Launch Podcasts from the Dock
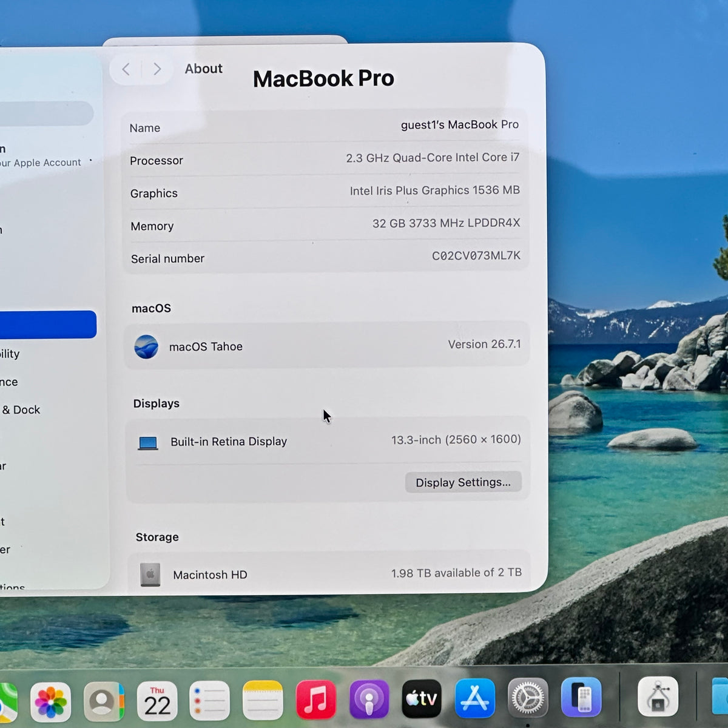Image resolution: width=728 pixels, height=728 pixels. [x=369, y=699]
